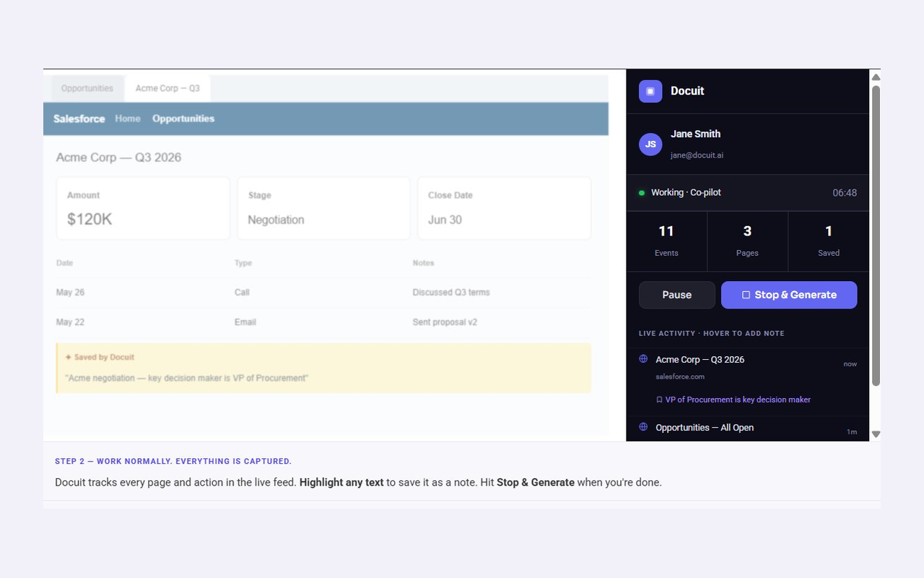
Task: Select the May 22 date cell
Action: [x=70, y=322]
